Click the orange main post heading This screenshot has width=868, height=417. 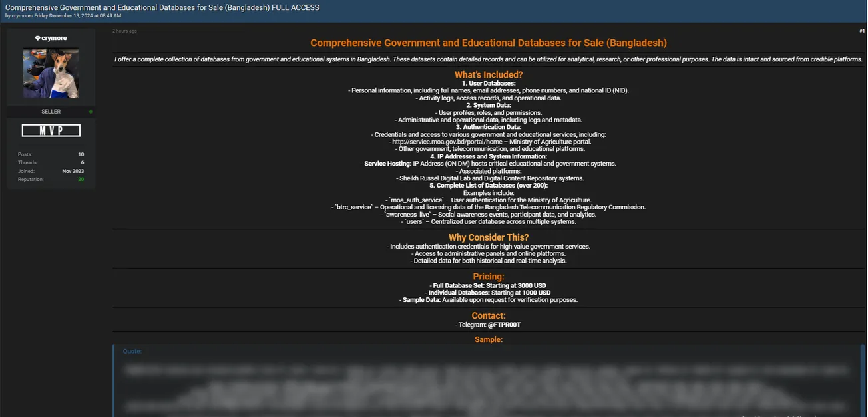point(488,43)
